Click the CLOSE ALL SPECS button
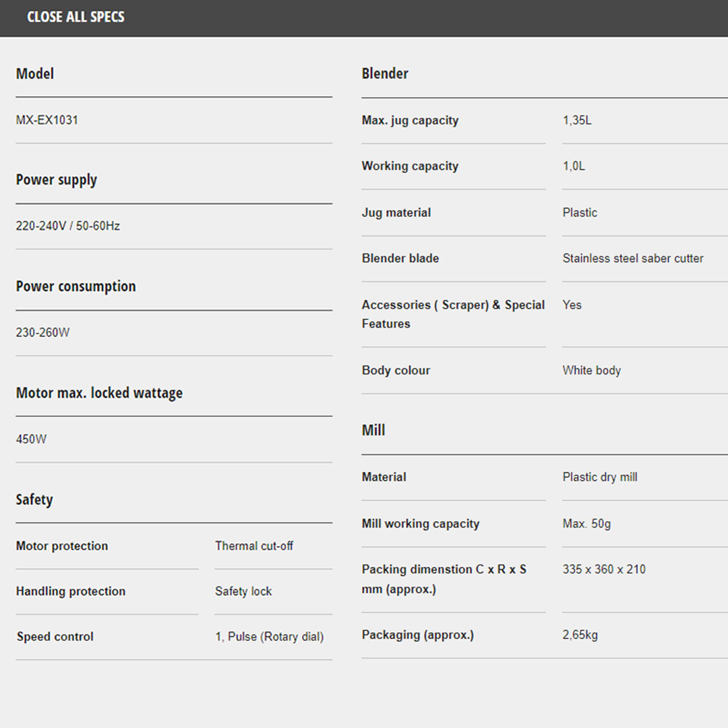Viewport: 728px width, 728px height. click(75, 17)
